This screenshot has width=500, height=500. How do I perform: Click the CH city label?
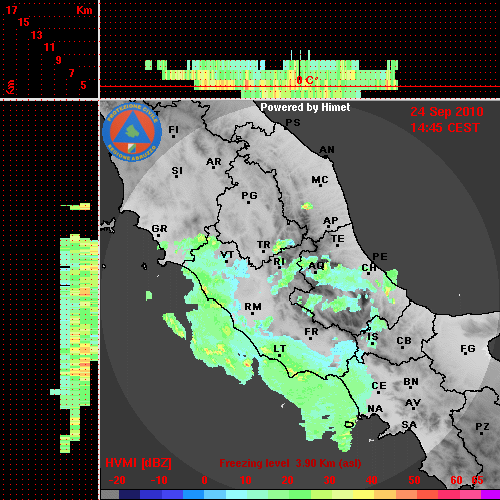coord(369,268)
